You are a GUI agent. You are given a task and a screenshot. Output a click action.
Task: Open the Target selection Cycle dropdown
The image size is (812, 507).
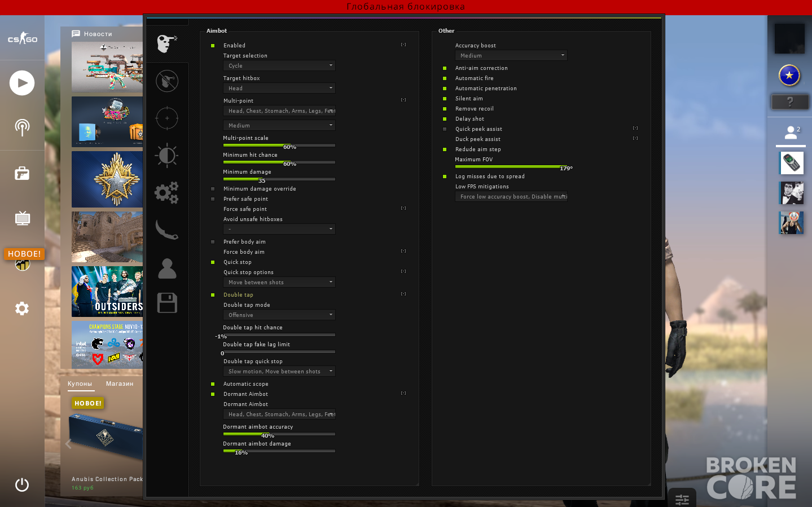pos(279,66)
